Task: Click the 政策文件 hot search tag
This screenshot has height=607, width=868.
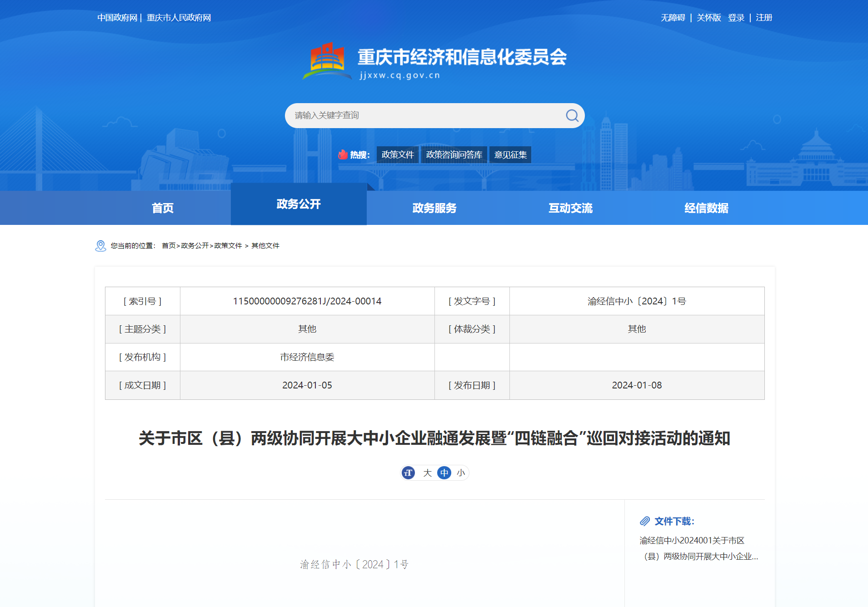Action: pos(398,155)
